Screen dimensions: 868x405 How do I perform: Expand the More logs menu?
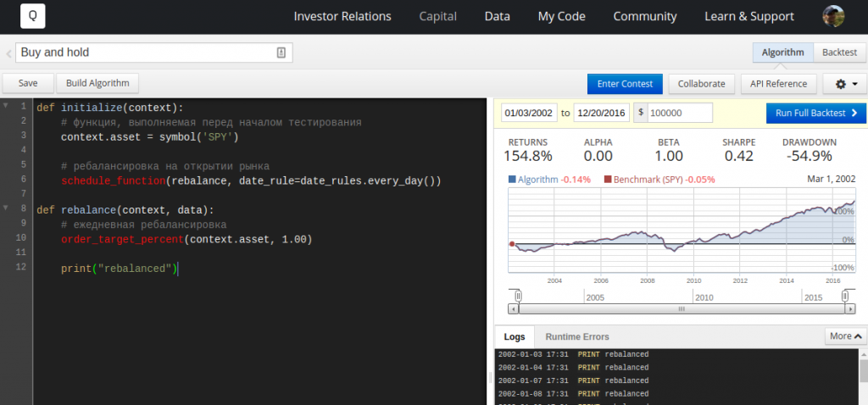[845, 336]
